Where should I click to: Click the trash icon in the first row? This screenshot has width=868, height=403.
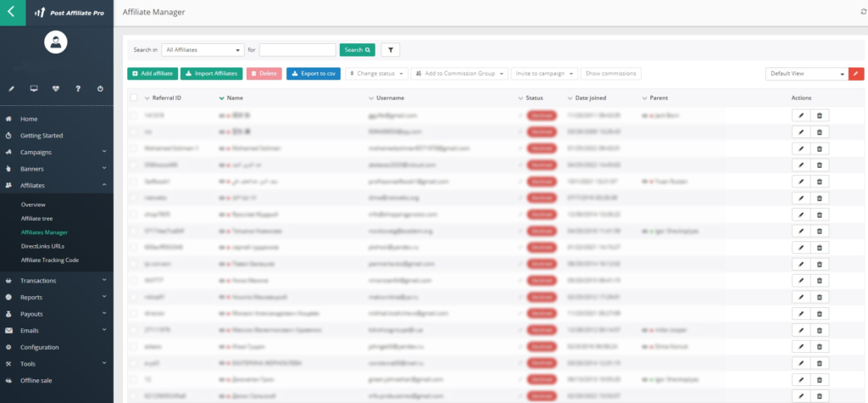[x=819, y=115]
